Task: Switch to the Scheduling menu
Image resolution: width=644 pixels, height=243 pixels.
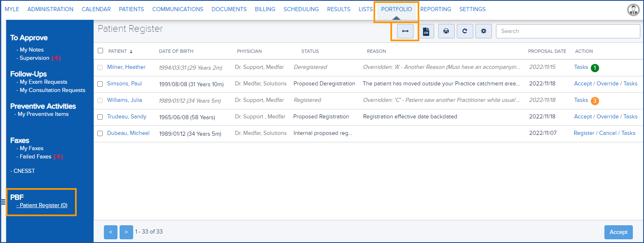Action: pos(301,9)
